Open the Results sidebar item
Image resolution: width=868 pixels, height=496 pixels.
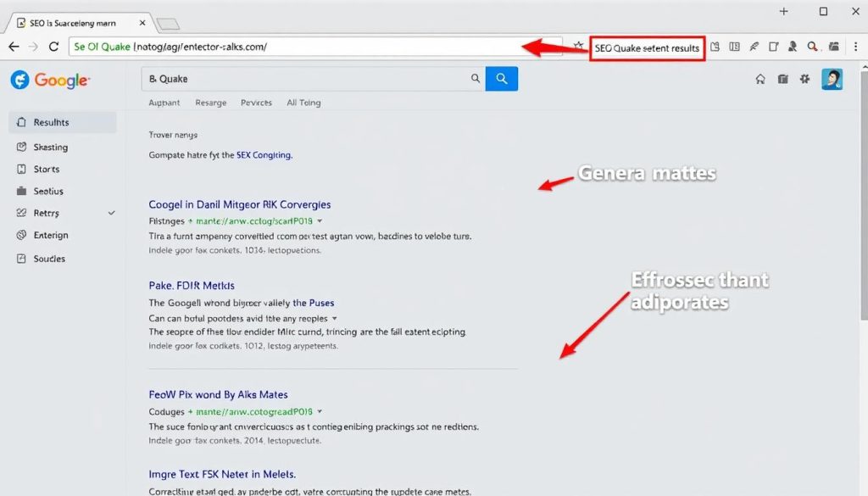pyautogui.click(x=63, y=122)
